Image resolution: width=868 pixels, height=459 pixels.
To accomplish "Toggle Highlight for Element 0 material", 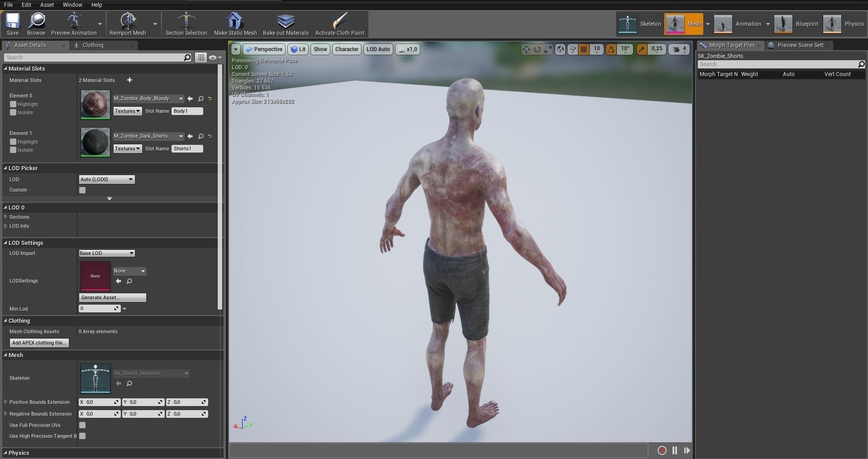I will (x=13, y=104).
